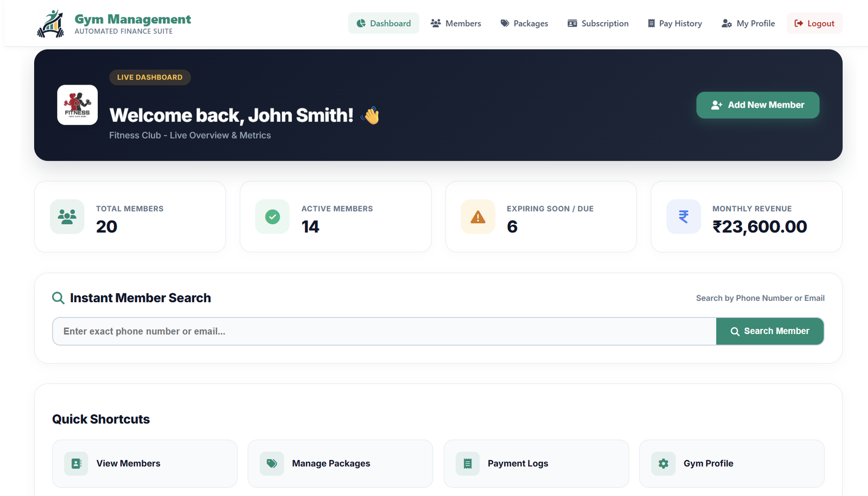This screenshot has width=868, height=496.
Task: Go to the Members page
Action: [456, 23]
